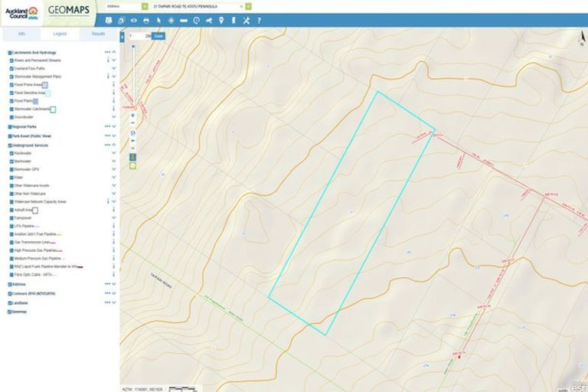Open the wrench and screwdriver tools icon
Viewport: 588px width, 392px height.
pyautogui.click(x=247, y=20)
